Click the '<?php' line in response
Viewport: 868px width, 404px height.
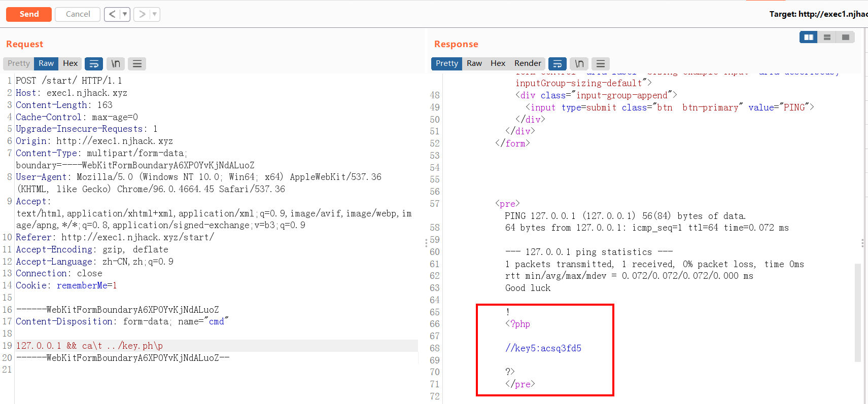click(517, 324)
